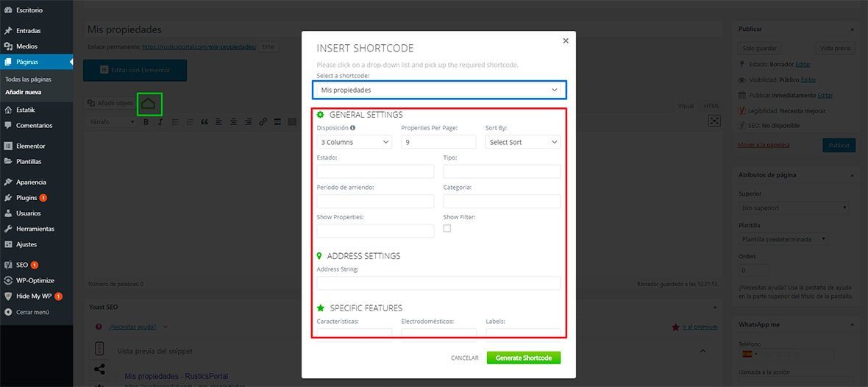Click the Vista previa button
868x387 pixels.
click(x=835, y=48)
